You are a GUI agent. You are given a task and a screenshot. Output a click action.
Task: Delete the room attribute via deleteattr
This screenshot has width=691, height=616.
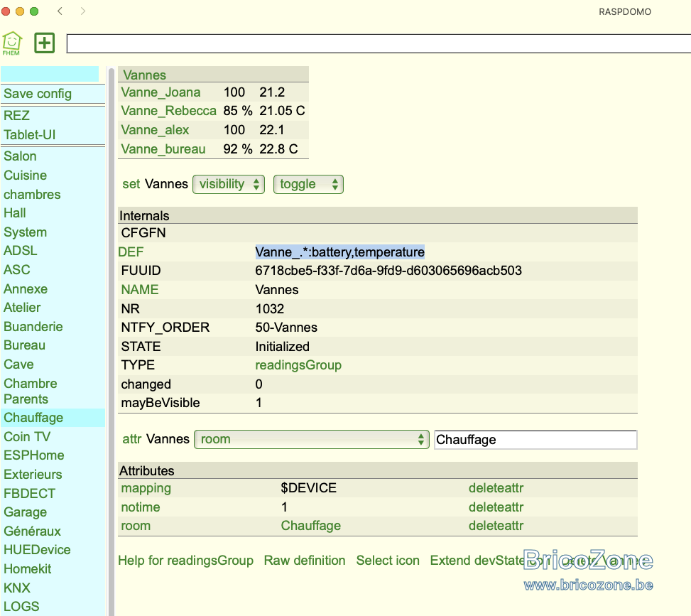click(x=496, y=526)
